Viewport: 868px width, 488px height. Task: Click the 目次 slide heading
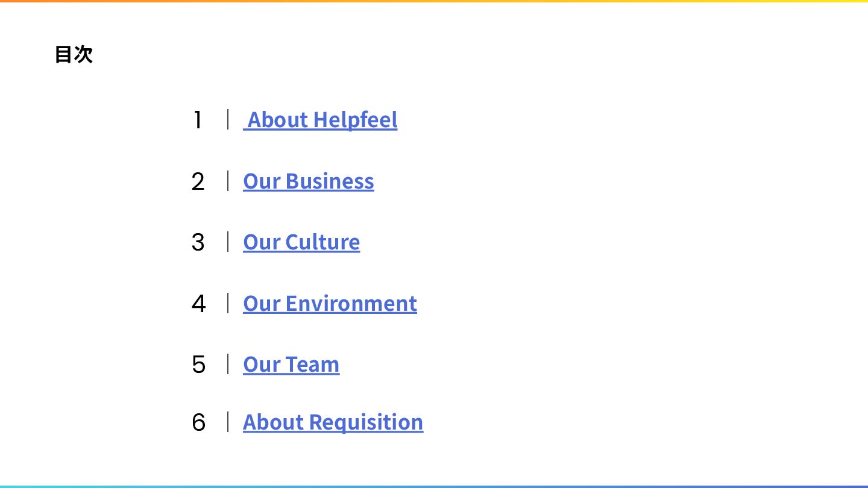74,54
